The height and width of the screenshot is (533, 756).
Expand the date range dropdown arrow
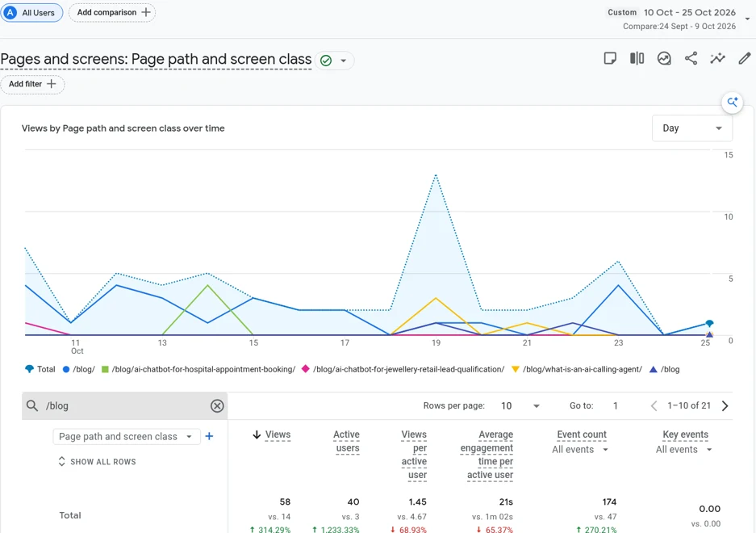(x=747, y=19)
